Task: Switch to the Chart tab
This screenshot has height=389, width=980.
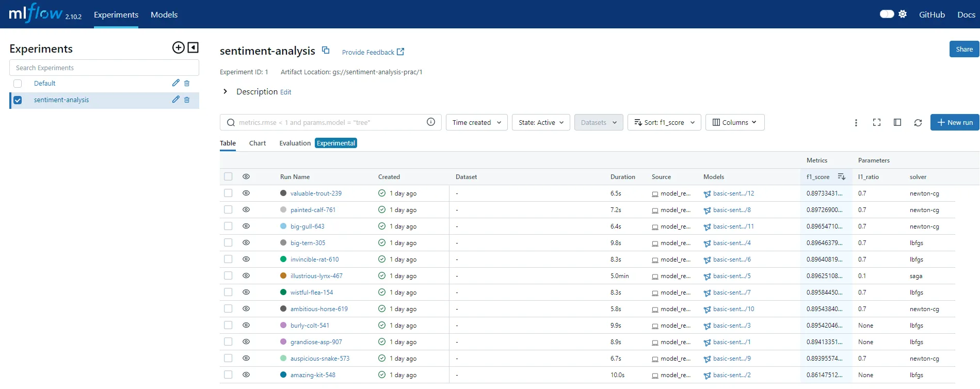Action: [x=257, y=143]
